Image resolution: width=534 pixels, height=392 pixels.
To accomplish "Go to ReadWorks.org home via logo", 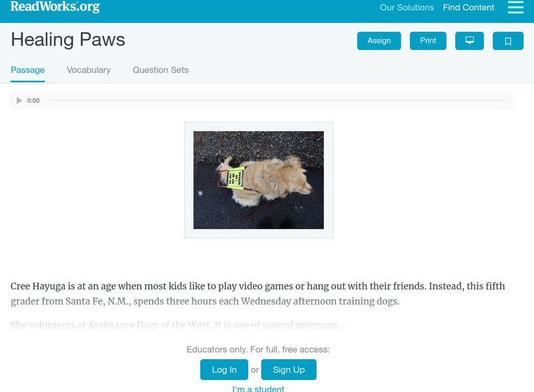I will coord(55,7).
